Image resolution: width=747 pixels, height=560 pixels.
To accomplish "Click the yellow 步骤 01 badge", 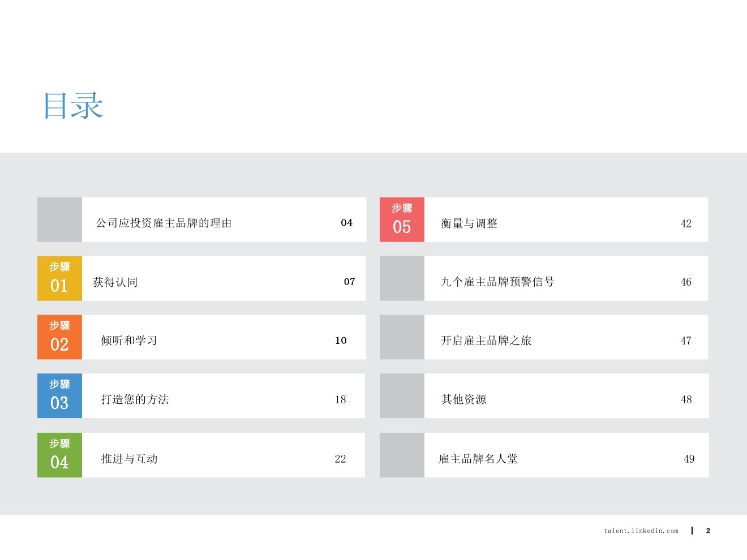I will pyautogui.click(x=59, y=278).
